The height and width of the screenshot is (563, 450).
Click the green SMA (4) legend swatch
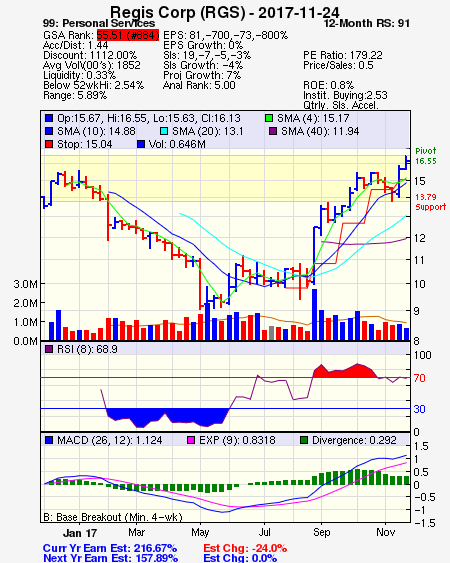[269, 118]
